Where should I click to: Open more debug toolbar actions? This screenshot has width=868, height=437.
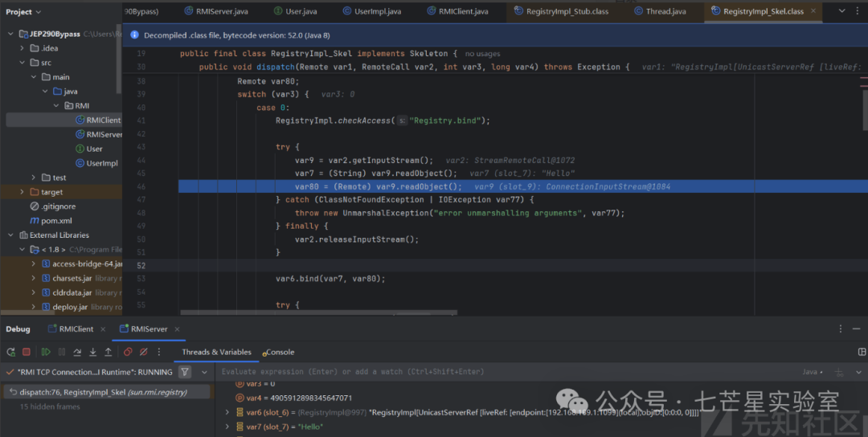coord(159,352)
